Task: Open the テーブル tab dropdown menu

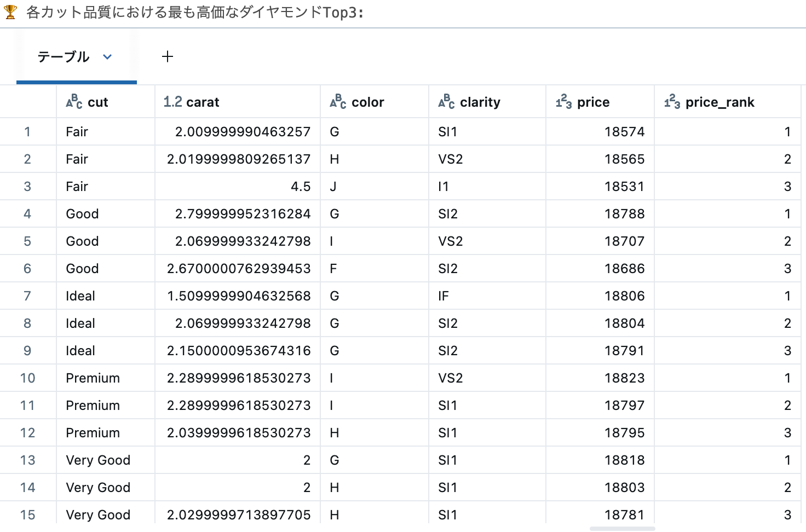Action: tap(107, 57)
